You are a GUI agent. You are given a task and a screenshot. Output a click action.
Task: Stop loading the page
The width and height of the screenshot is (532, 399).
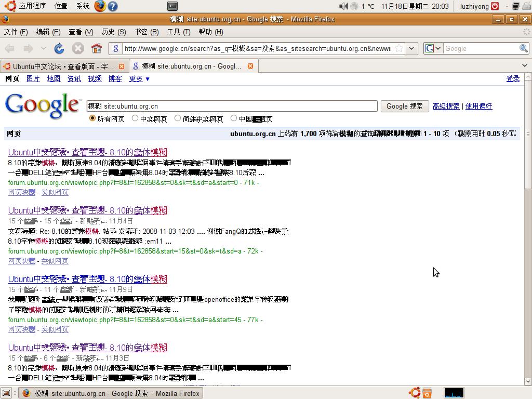coord(78,48)
